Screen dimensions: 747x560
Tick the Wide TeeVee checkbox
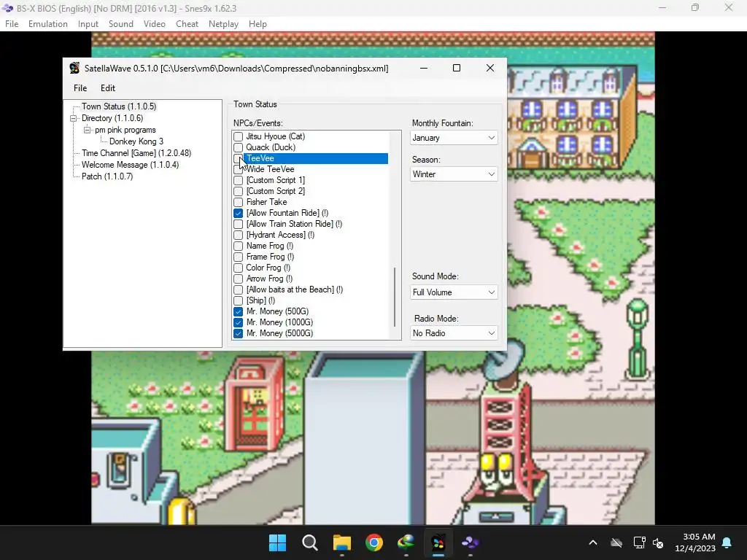coord(239,169)
